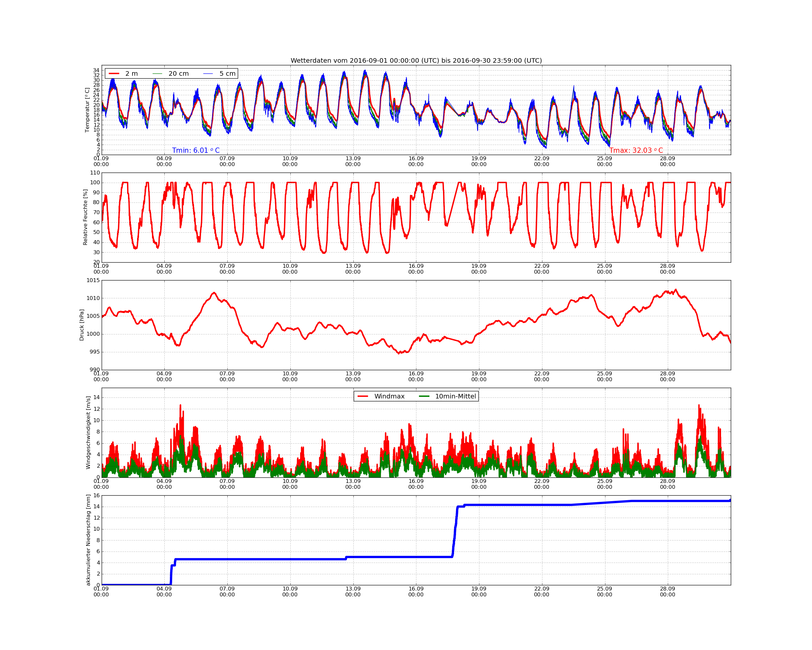Click '04.09 00:00' below the precipitation plot
This screenshot has height=650, width=812.
coord(164,591)
